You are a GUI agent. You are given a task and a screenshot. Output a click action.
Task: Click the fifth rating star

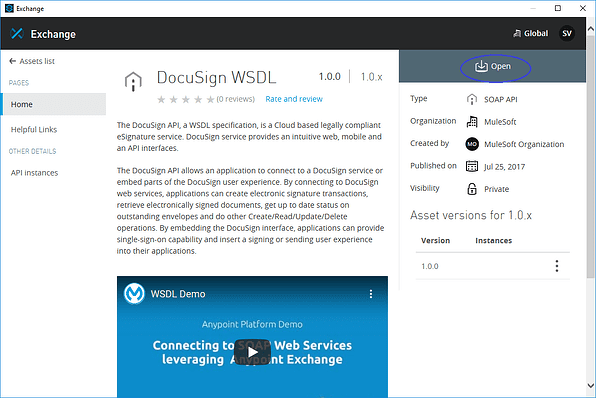pos(210,100)
